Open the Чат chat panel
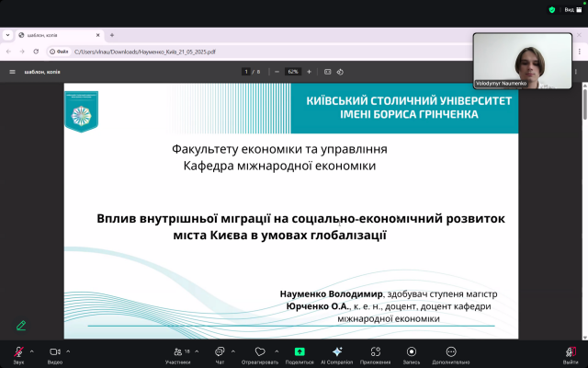The image size is (588, 368). click(x=220, y=352)
